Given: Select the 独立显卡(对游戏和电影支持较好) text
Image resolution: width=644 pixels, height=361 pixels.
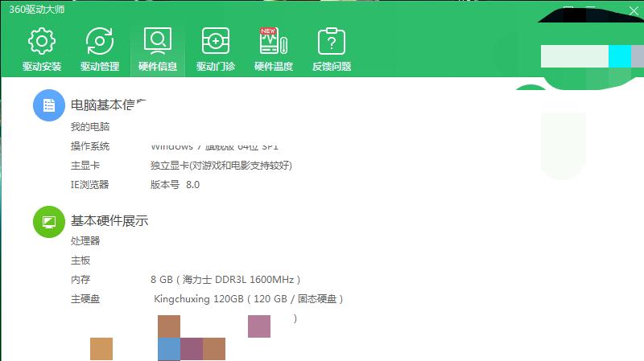Looking at the screenshot, I should coord(221,166).
